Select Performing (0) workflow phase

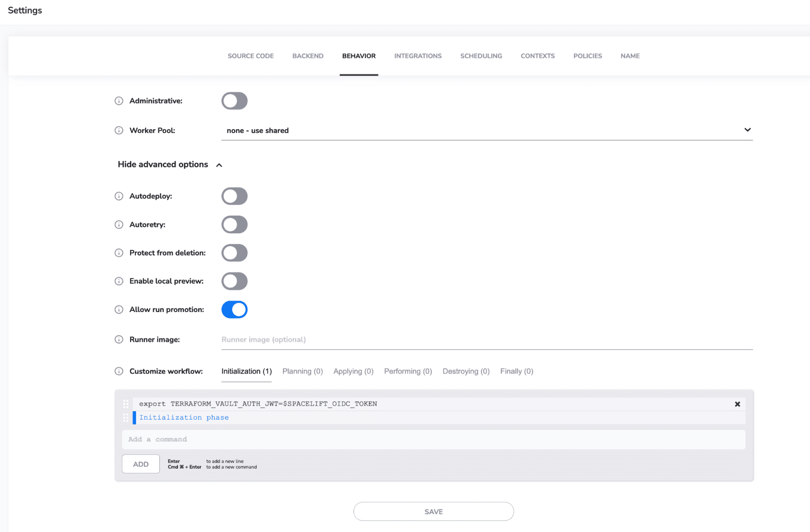coord(408,371)
